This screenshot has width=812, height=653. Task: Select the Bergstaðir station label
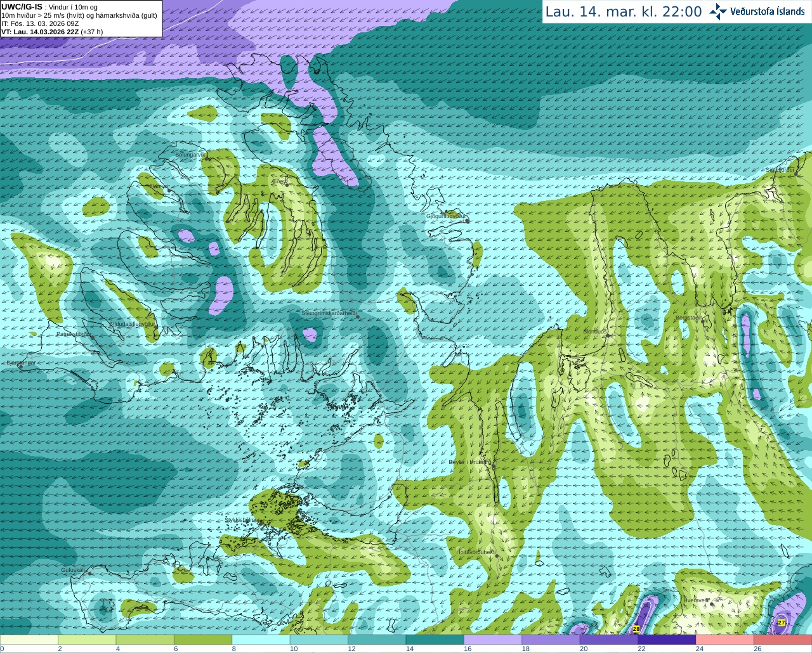tap(688, 318)
